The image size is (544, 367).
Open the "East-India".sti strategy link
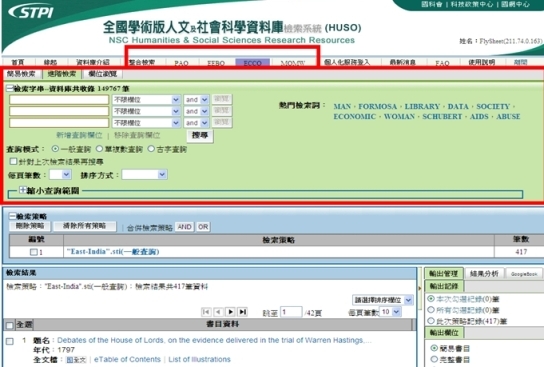point(113,252)
